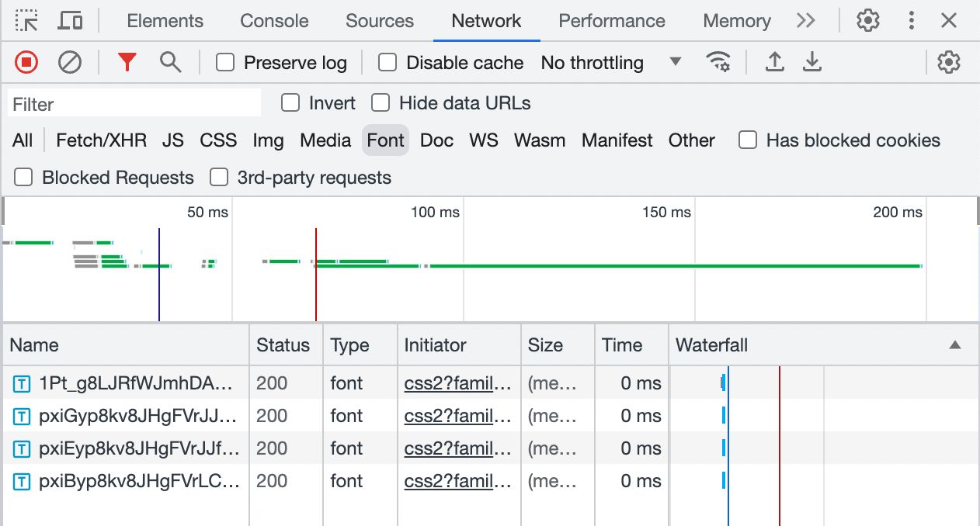Click font icon beside pxiByp8kv8JHgFVrLC request
980x526 pixels.
(x=22, y=481)
